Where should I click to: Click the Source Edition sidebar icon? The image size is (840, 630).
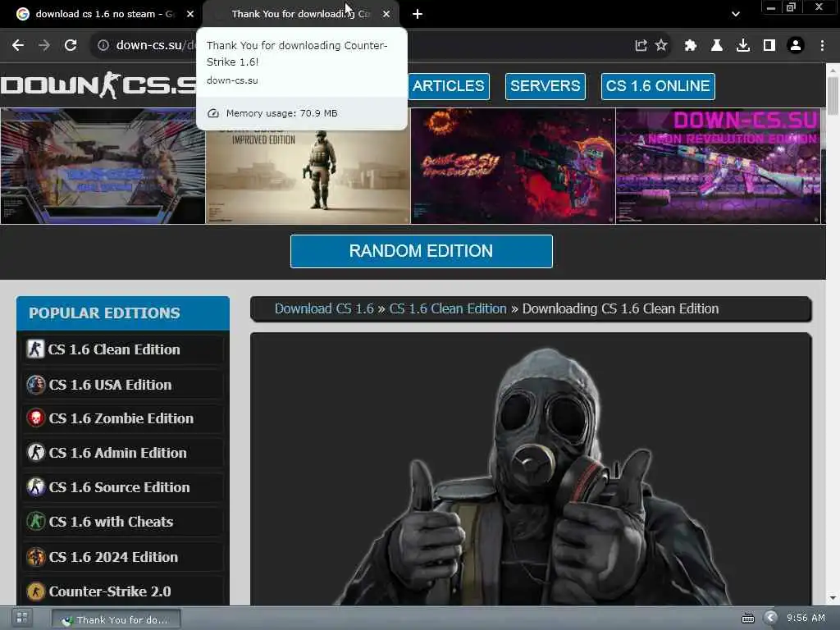coord(36,487)
